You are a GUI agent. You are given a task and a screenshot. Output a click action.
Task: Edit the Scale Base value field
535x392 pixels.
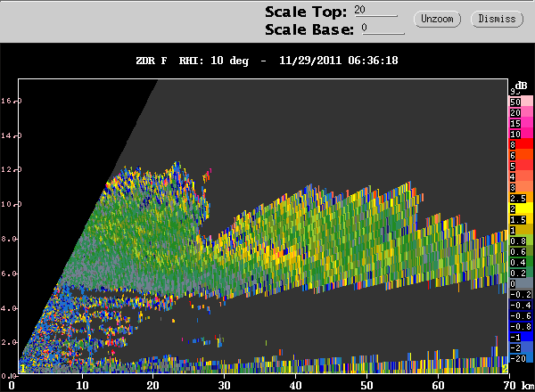coord(383,29)
